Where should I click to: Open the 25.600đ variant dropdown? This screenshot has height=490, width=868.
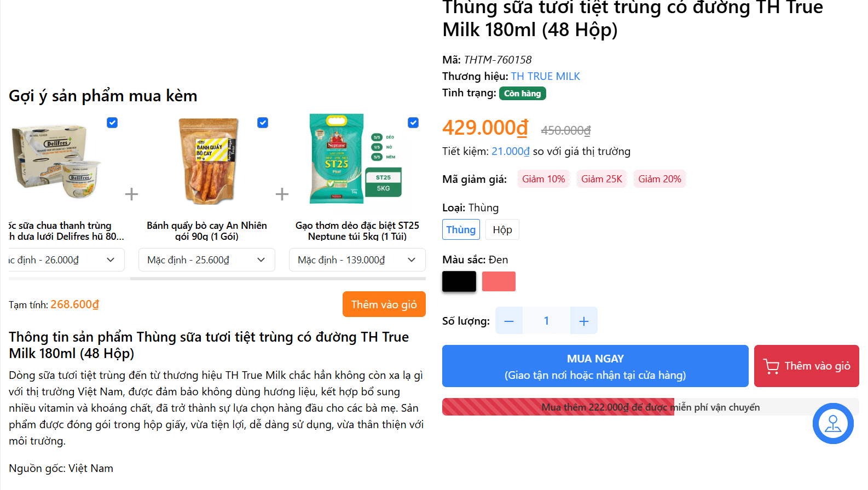[x=206, y=260]
